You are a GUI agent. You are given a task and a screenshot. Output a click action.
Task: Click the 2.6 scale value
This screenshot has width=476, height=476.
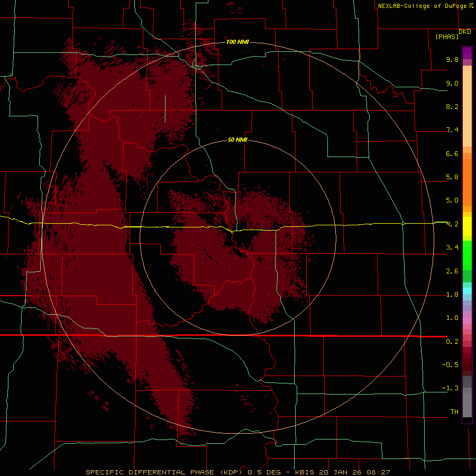(x=452, y=271)
